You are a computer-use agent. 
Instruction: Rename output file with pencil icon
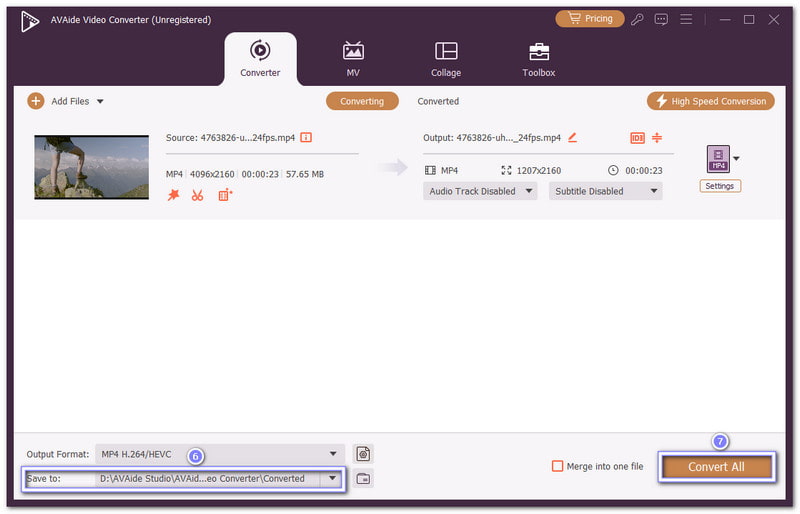pos(572,138)
